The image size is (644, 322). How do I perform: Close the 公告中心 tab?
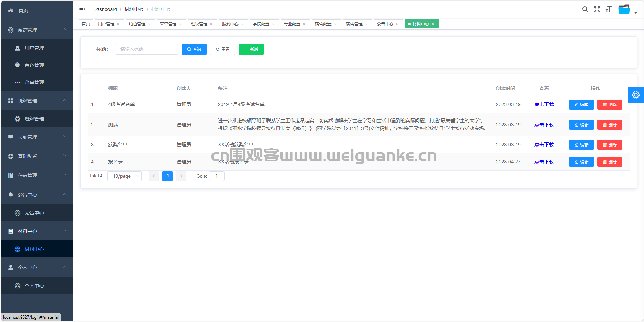coord(397,24)
